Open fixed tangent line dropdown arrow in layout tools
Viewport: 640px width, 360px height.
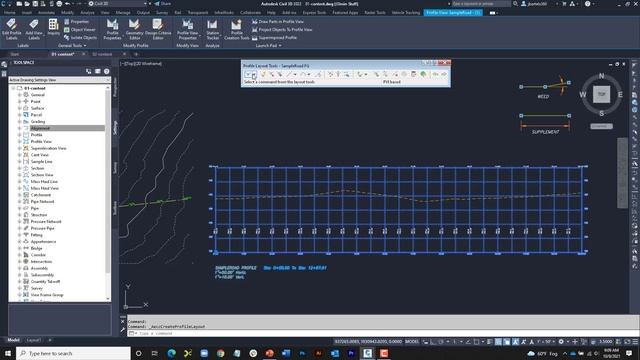click(295, 74)
